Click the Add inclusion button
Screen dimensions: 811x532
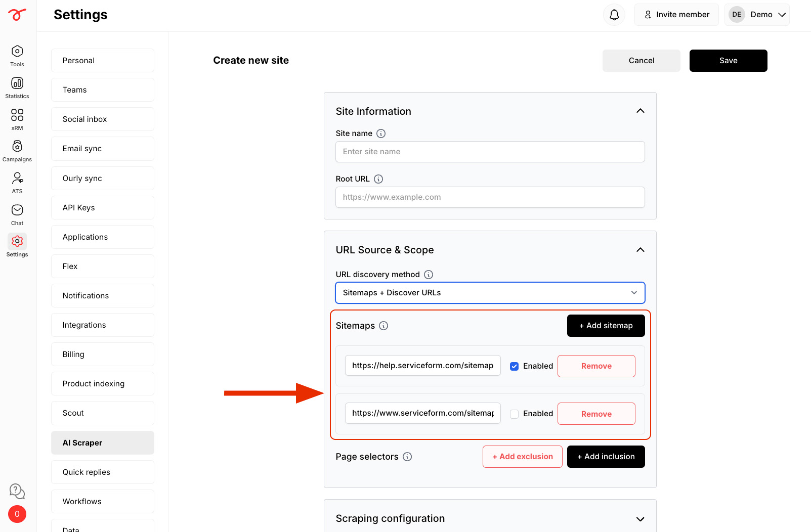click(x=606, y=457)
